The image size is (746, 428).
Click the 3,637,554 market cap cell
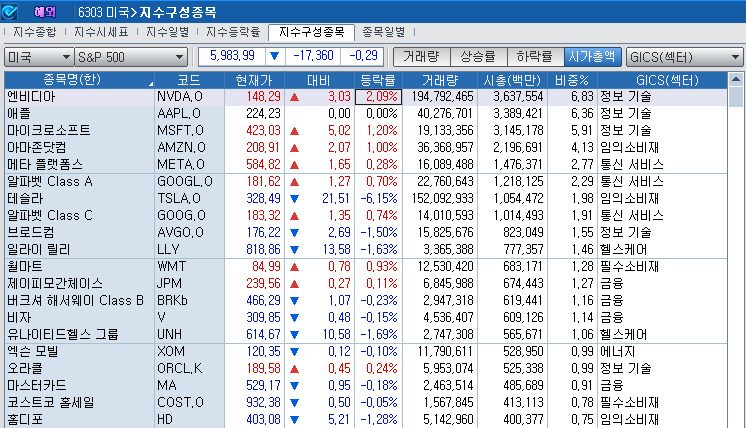(512, 97)
